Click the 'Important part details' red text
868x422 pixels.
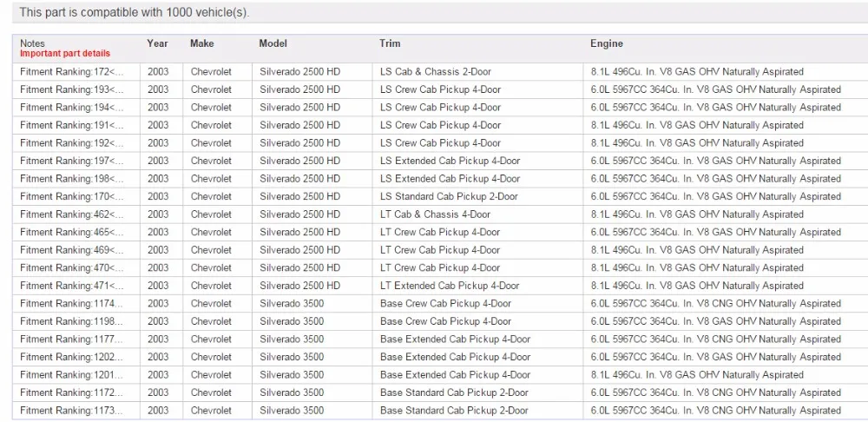[x=65, y=54]
